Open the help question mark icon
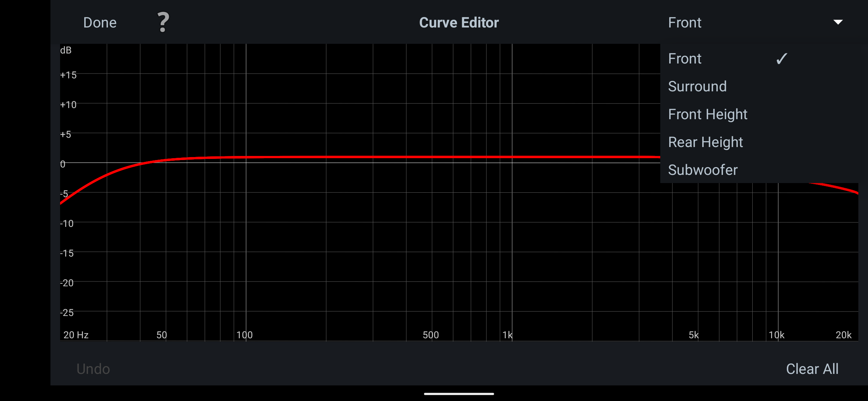 point(163,22)
